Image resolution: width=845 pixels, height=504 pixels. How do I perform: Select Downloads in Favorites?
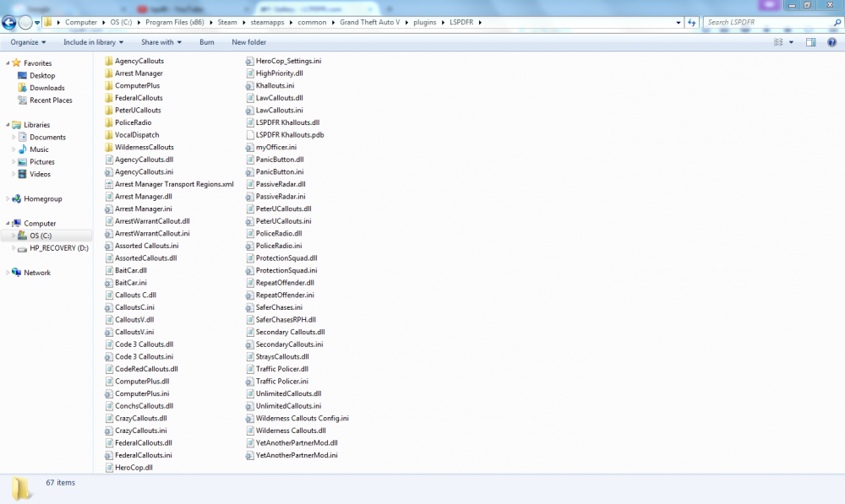click(x=46, y=88)
